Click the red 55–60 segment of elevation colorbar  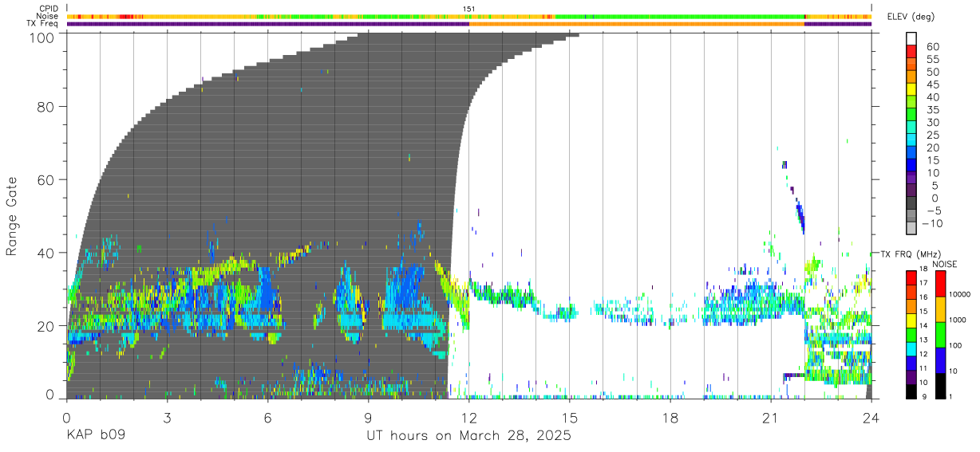[x=911, y=52]
